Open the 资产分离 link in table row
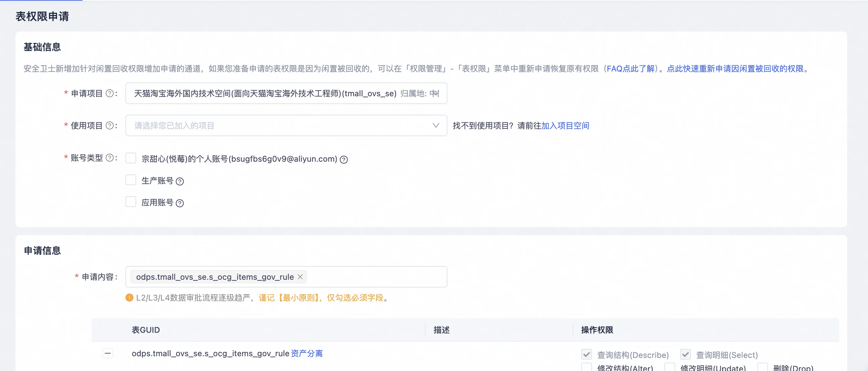868x371 pixels. point(307,354)
